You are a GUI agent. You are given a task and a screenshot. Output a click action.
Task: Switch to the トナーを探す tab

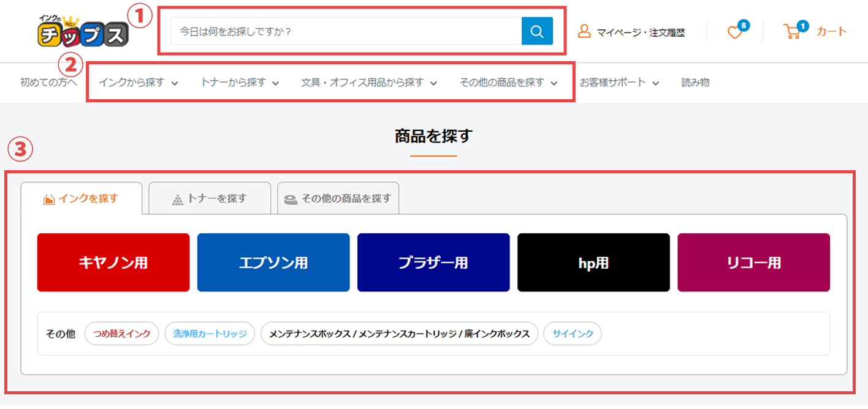coord(210,198)
